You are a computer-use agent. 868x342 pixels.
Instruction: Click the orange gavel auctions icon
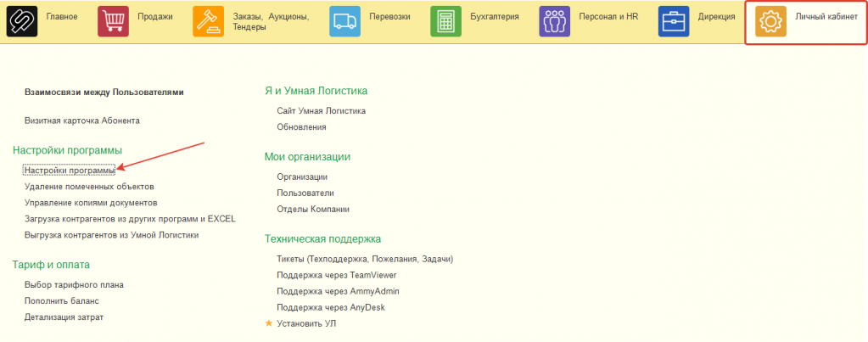(208, 21)
